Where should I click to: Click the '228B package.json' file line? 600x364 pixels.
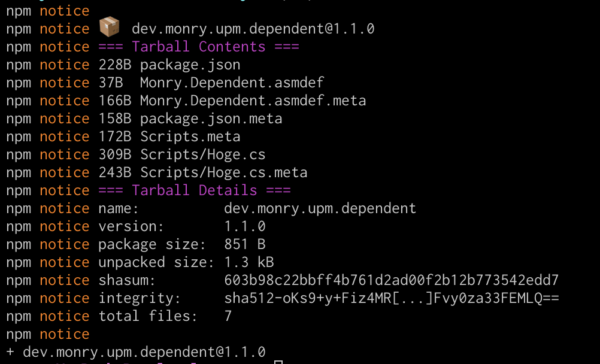pyautogui.click(x=169, y=65)
